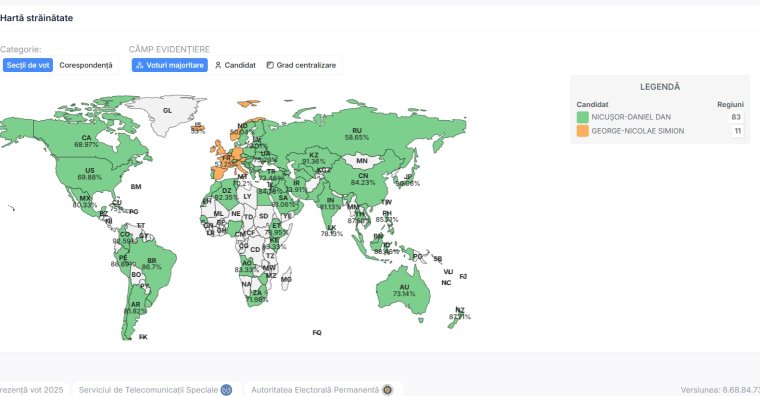The width and height of the screenshot is (760, 396).
Task: Click orange swatch for George-Nicolae Simion
Action: (x=583, y=131)
